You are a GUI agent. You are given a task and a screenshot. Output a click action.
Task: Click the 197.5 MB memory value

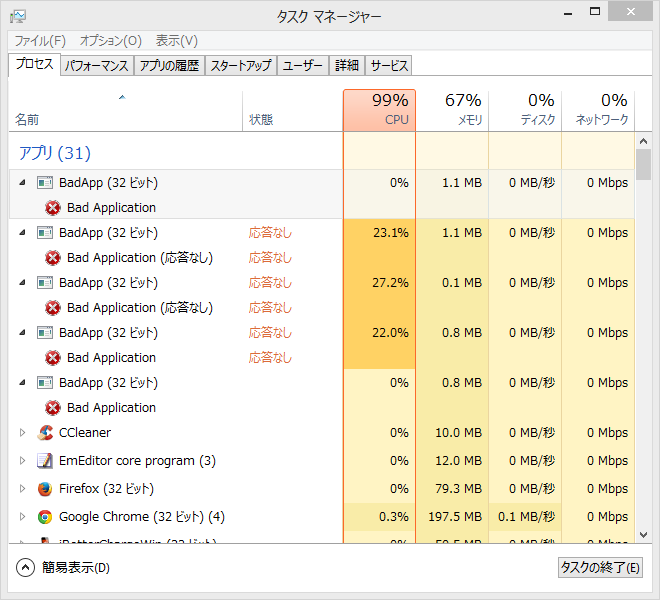coord(455,517)
